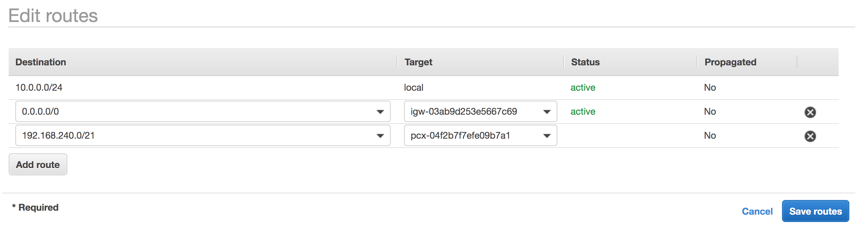Expand pcx-04f2b7f7efe09b7a1 target dropdown arrow

[547, 136]
